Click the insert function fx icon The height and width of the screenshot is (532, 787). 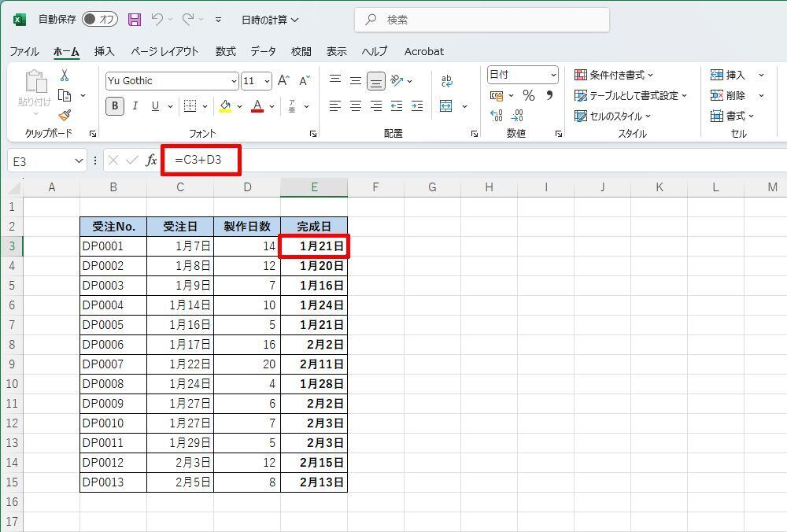click(x=151, y=160)
